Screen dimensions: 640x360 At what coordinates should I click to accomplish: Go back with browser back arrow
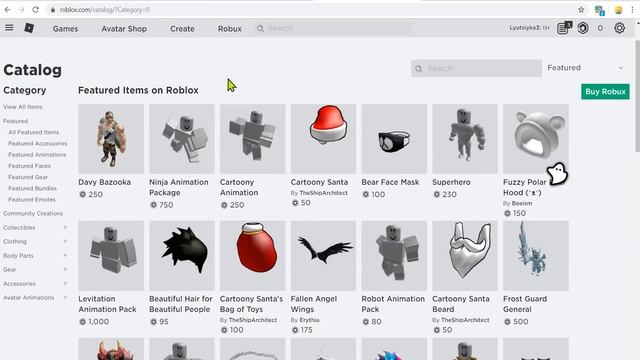tap(8, 9)
